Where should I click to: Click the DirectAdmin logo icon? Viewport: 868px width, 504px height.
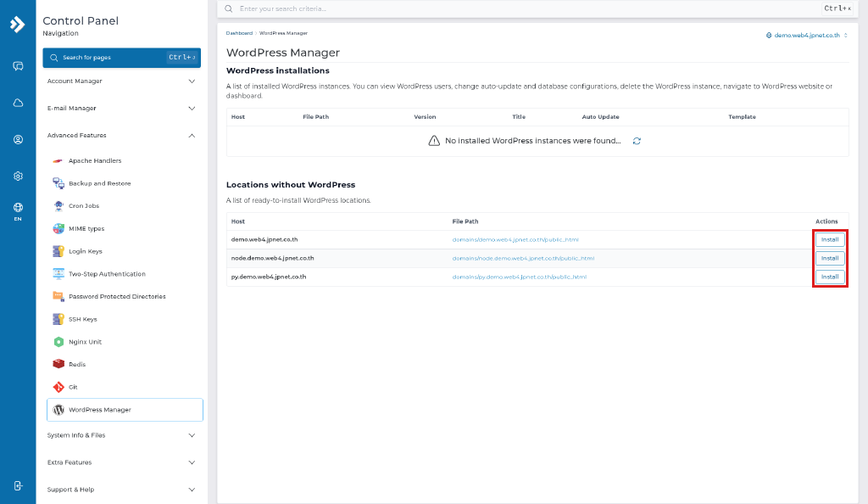(x=18, y=25)
